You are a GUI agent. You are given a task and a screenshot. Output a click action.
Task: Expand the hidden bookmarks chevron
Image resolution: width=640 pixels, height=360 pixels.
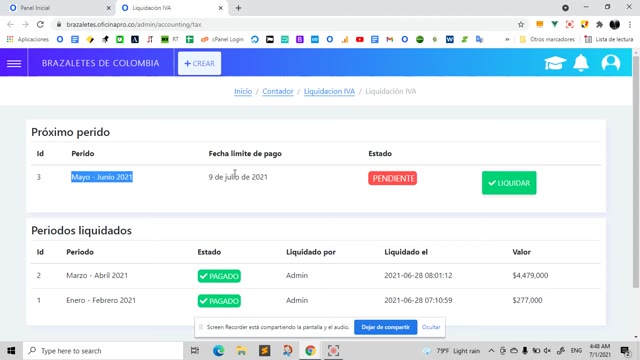[x=507, y=39]
